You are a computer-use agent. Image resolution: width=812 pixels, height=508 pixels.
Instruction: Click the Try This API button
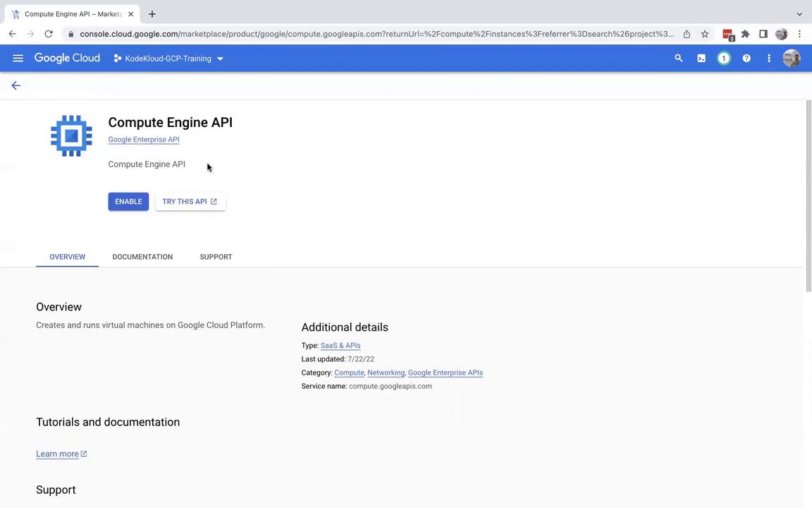[190, 202]
